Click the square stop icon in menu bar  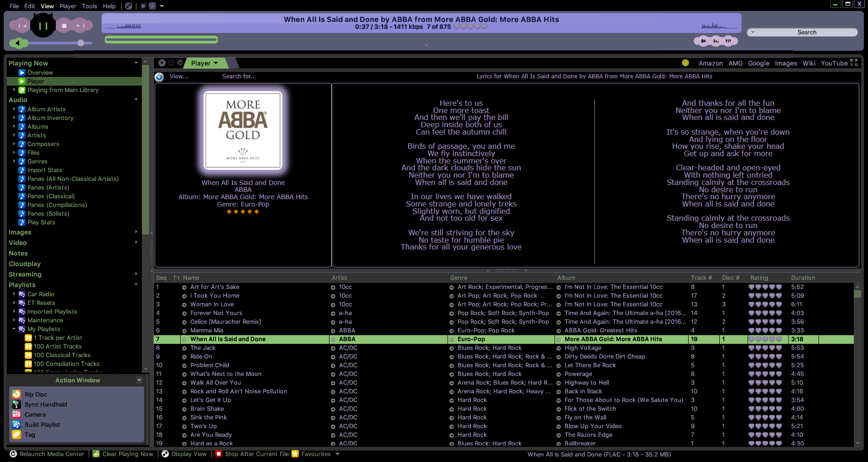click(143, 6)
